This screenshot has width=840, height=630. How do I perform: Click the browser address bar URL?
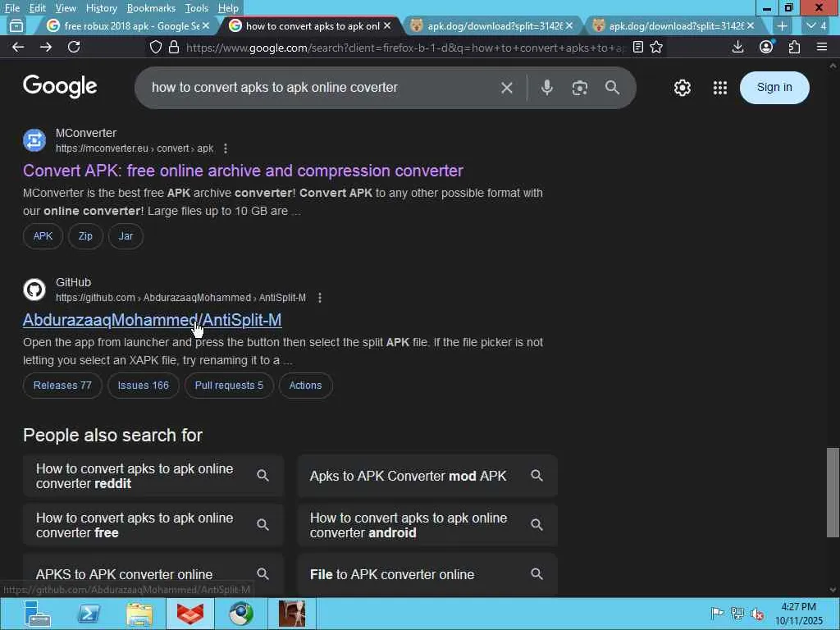click(405, 48)
